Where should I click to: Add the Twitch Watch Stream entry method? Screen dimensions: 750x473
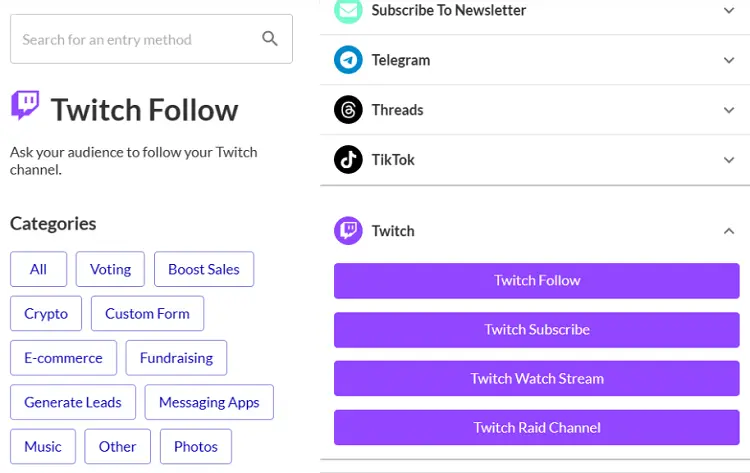(x=537, y=378)
